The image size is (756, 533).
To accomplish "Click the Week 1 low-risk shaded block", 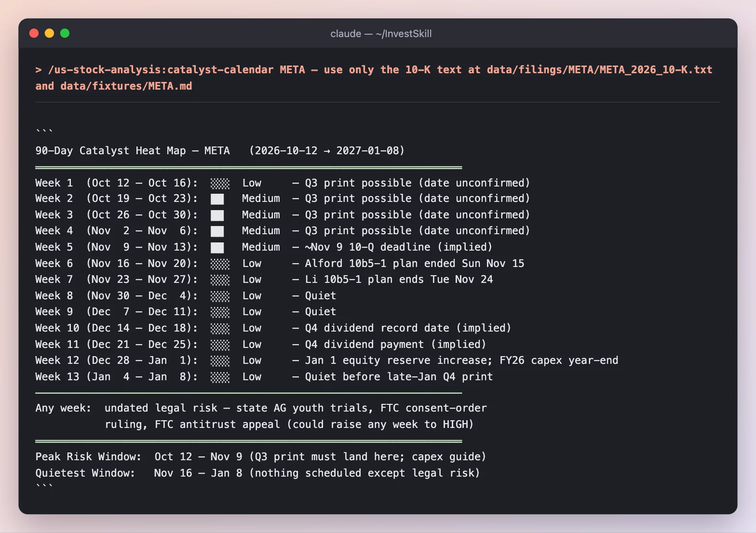I will click(x=220, y=184).
